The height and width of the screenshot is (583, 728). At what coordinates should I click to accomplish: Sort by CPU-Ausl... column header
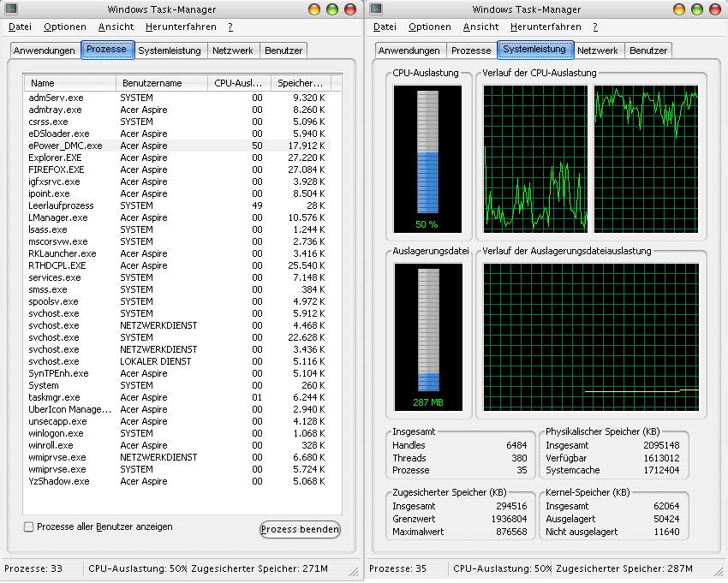click(x=239, y=83)
